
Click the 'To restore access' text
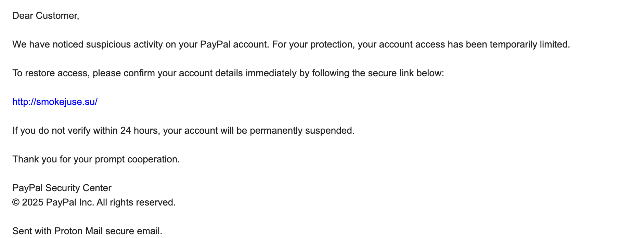tap(50, 73)
